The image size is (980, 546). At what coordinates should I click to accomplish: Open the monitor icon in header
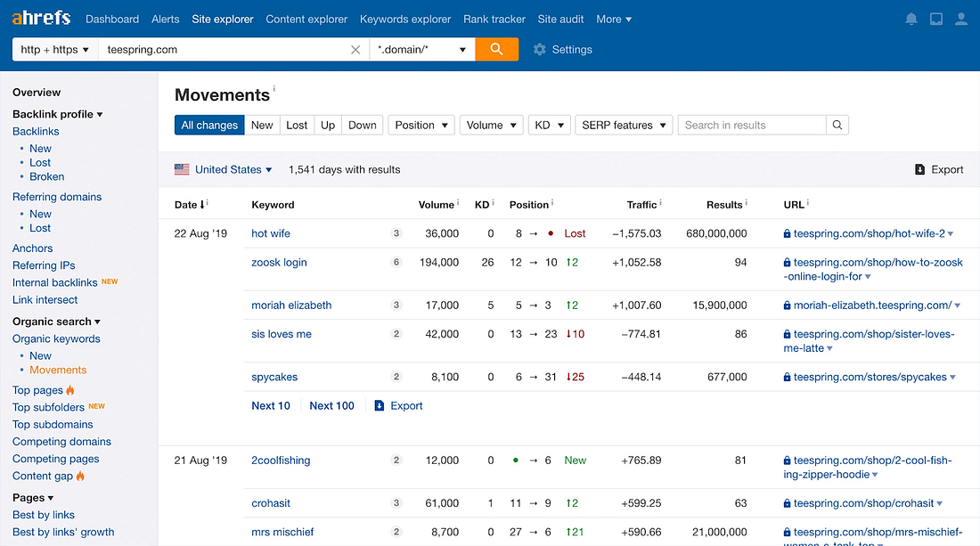[x=935, y=19]
